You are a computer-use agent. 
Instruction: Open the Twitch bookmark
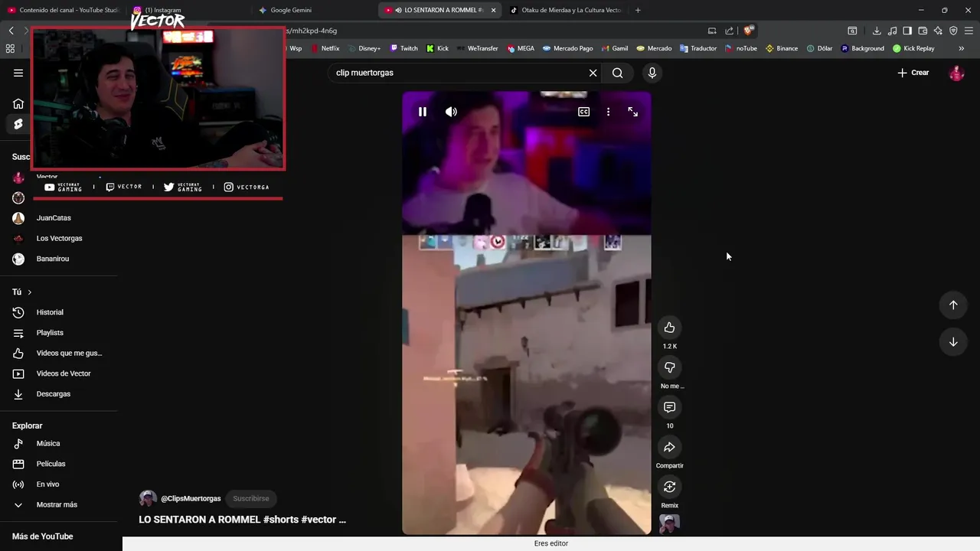tap(404, 48)
